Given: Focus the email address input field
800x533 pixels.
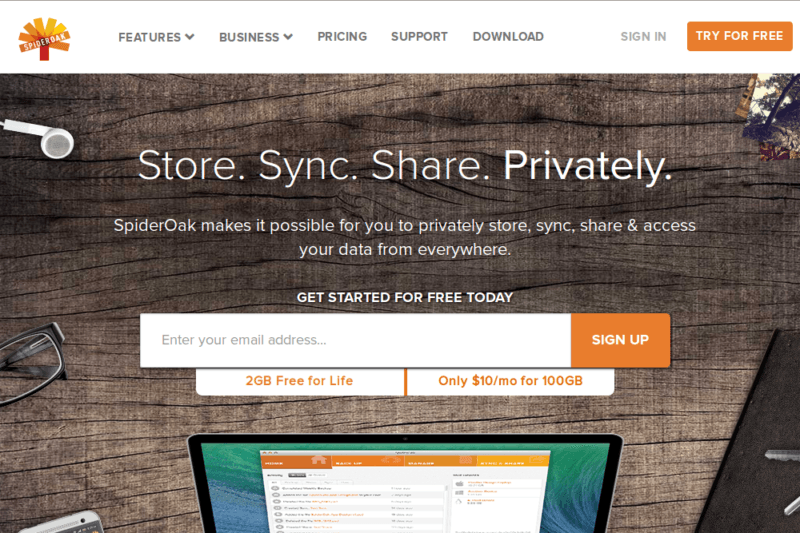Looking at the screenshot, I should pos(356,340).
